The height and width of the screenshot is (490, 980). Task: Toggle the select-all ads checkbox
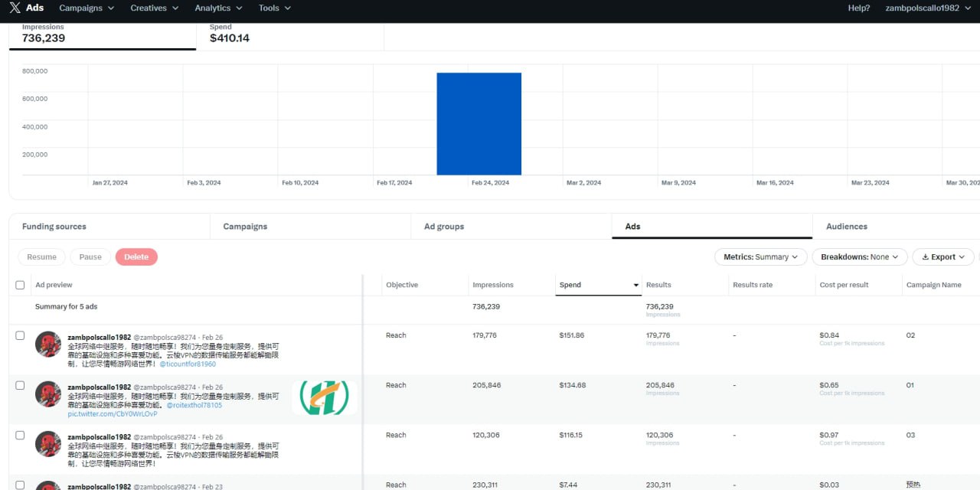tap(20, 285)
